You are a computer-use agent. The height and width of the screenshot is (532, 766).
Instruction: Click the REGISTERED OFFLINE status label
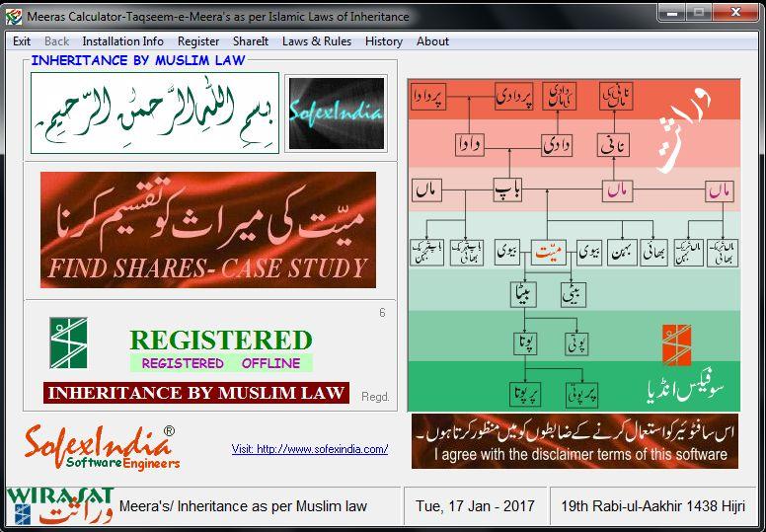tap(221, 363)
